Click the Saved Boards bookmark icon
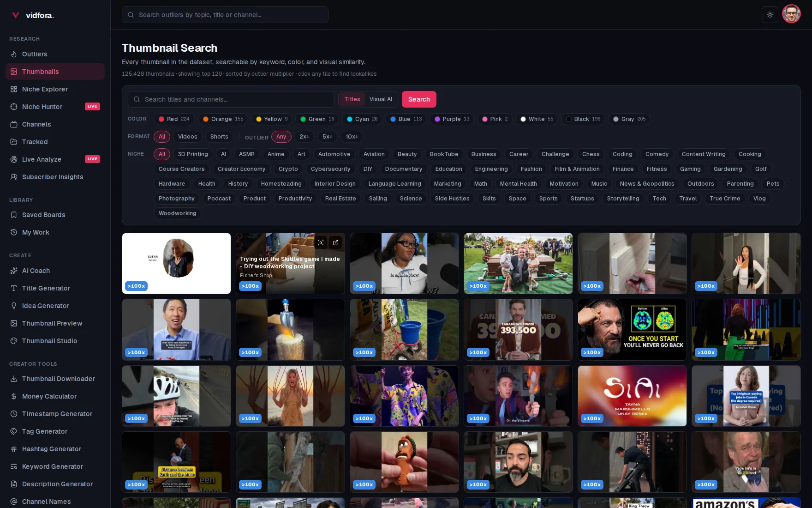Image resolution: width=812 pixels, height=508 pixels. [14, 215]
